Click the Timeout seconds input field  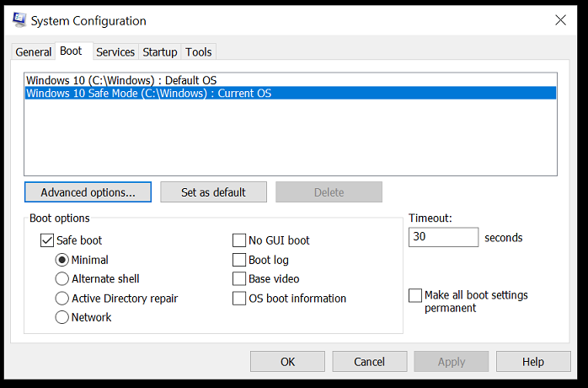point(443,237)
